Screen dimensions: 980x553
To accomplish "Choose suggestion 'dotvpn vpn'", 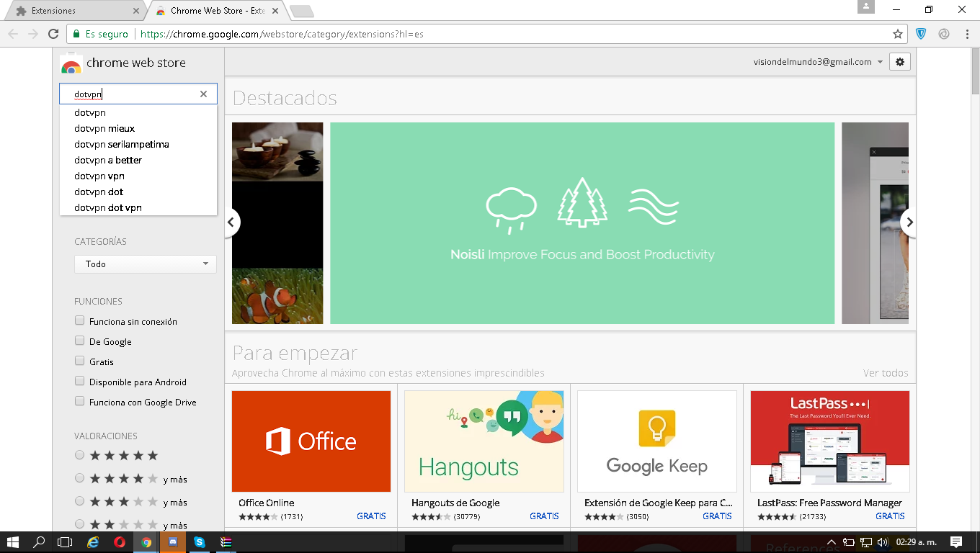I will pos(138,176).
